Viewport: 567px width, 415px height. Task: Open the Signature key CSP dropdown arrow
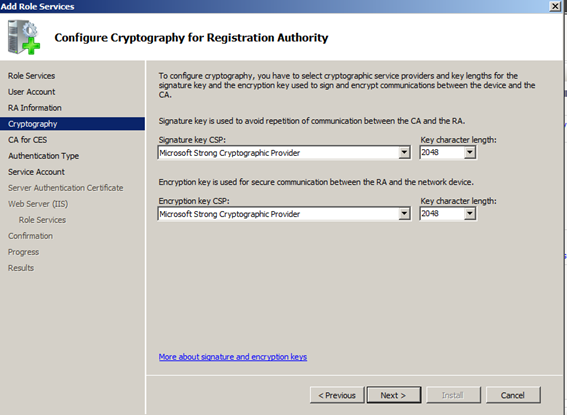click(x=404, y=153)
